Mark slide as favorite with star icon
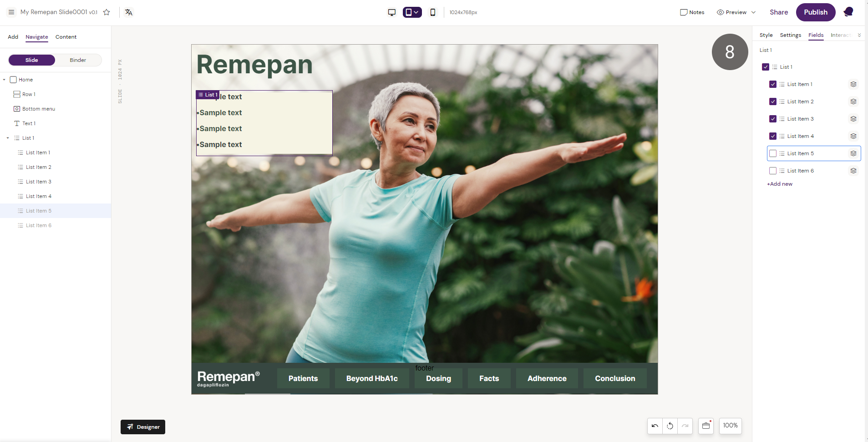The width and height of the screenshot is (868, 442). click(107, 12)
